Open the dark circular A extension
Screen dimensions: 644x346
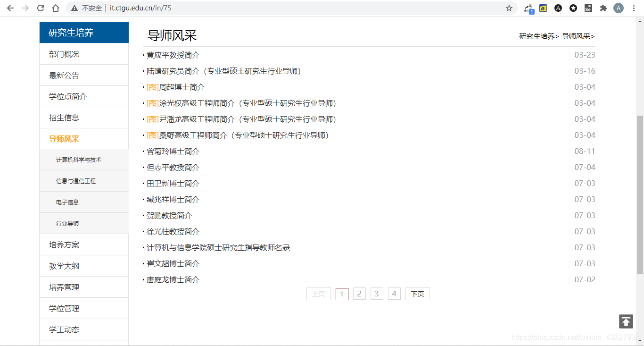[558, 8]
